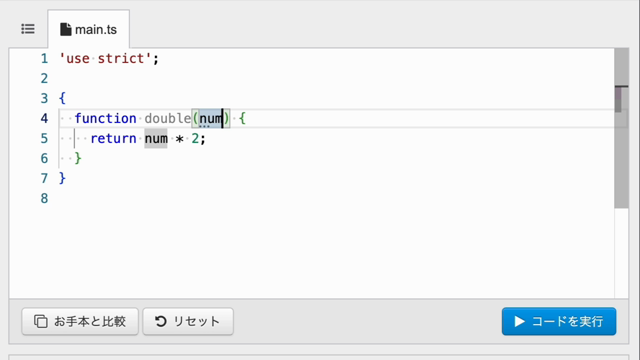Click the play triangle icon

[519, 321]
